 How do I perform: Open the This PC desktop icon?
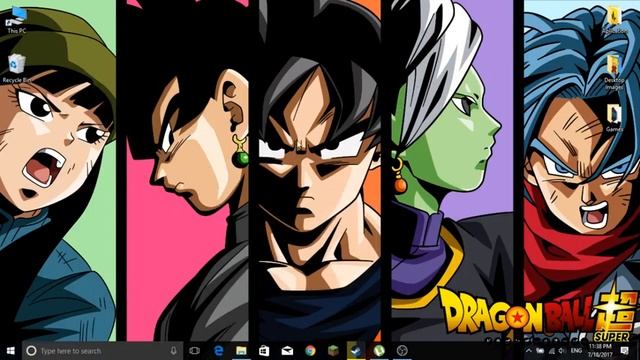17,20
